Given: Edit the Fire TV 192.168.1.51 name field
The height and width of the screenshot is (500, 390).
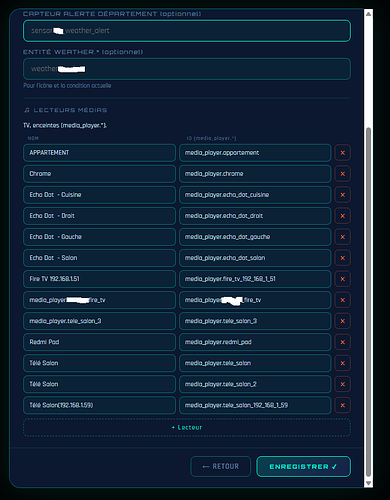Looking at the screenshot, I should (99, 279).
